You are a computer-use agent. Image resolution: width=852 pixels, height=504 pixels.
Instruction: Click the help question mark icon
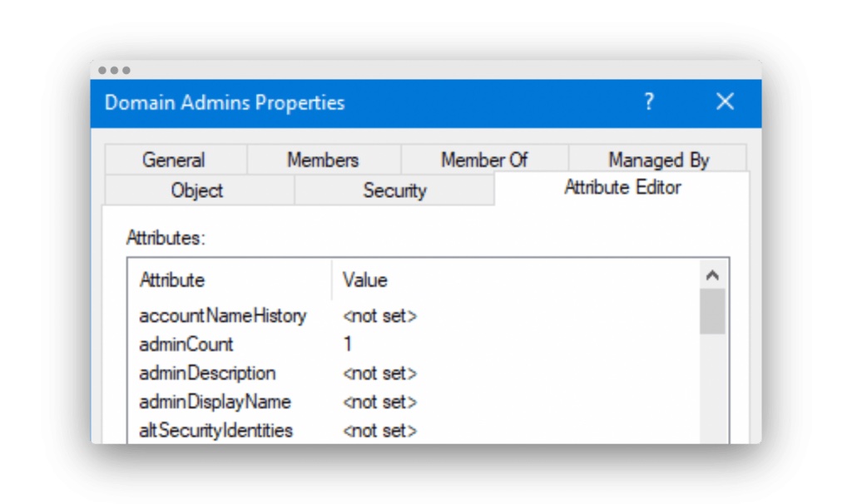click(649, 101)
